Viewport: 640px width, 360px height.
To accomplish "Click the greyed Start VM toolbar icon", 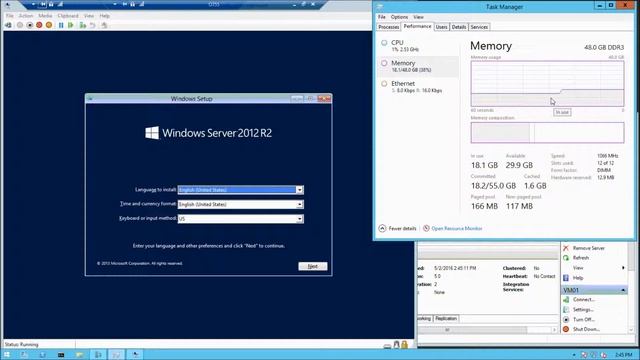I will pyautogui.click(x=20, y=25).
